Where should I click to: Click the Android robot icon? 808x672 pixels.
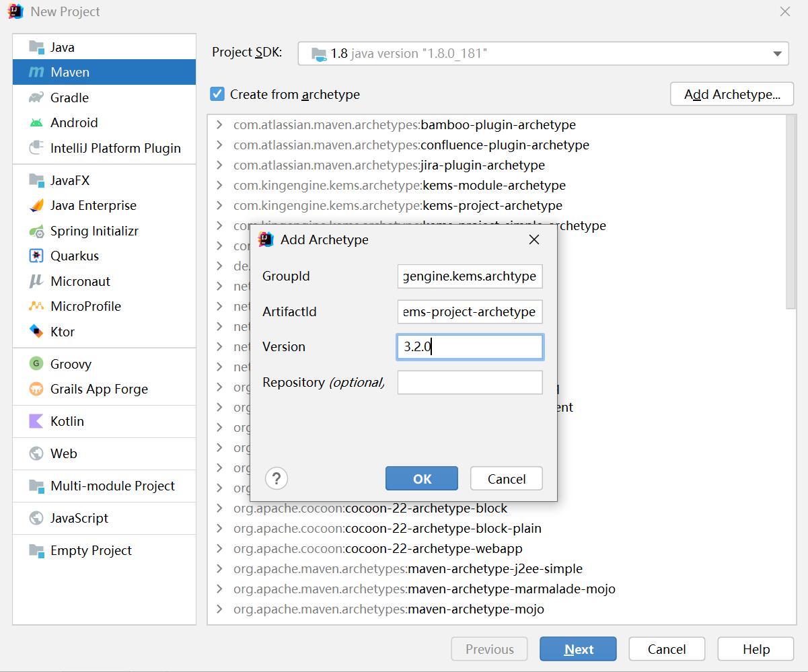click(x=36, y=122)
